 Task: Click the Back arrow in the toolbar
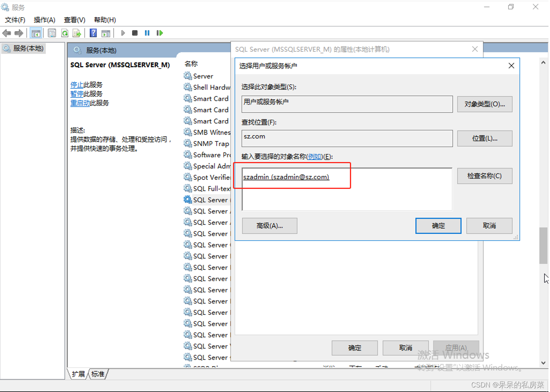(6, 33)
